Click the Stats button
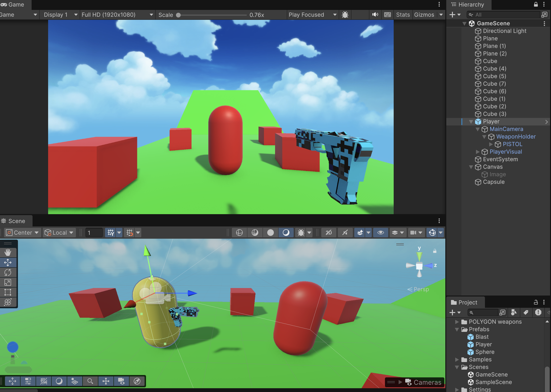The image size is (551, 392). tap(403, 15)
